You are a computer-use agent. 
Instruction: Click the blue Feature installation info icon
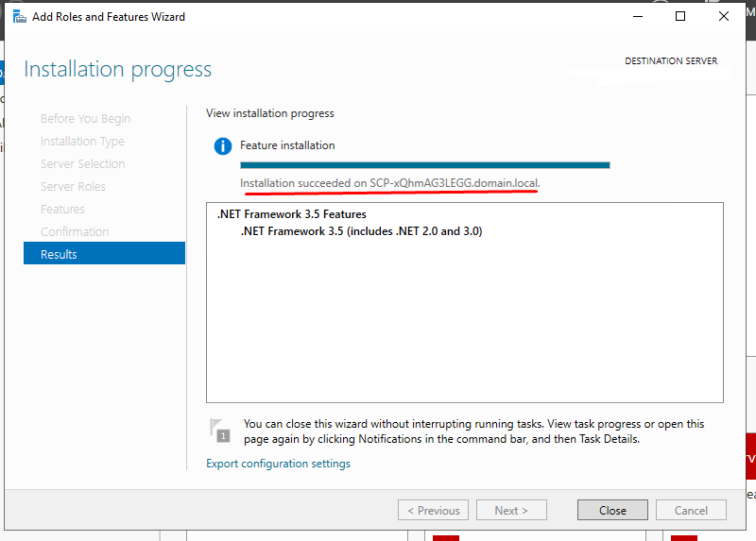coord(223,146)
